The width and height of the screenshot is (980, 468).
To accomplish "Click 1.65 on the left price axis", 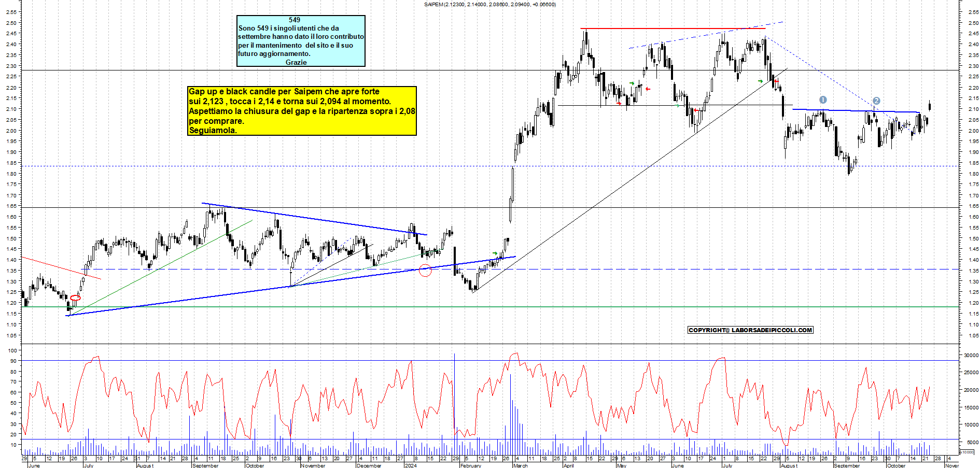I will pos(11,206).
